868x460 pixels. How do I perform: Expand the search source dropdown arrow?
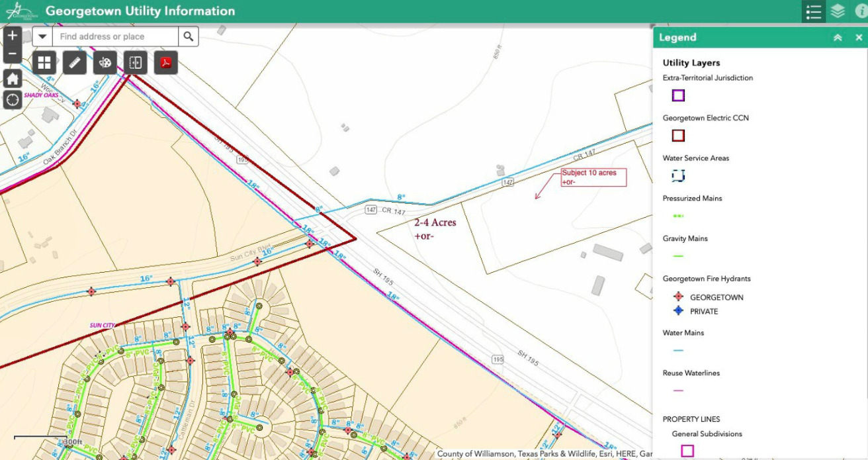[x=42, y=36]
